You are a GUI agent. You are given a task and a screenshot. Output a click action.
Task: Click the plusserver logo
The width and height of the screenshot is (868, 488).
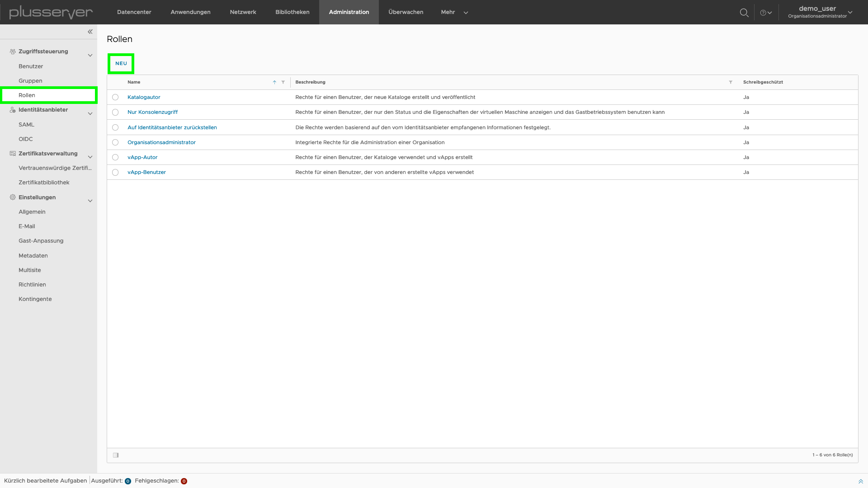(51, 12)
